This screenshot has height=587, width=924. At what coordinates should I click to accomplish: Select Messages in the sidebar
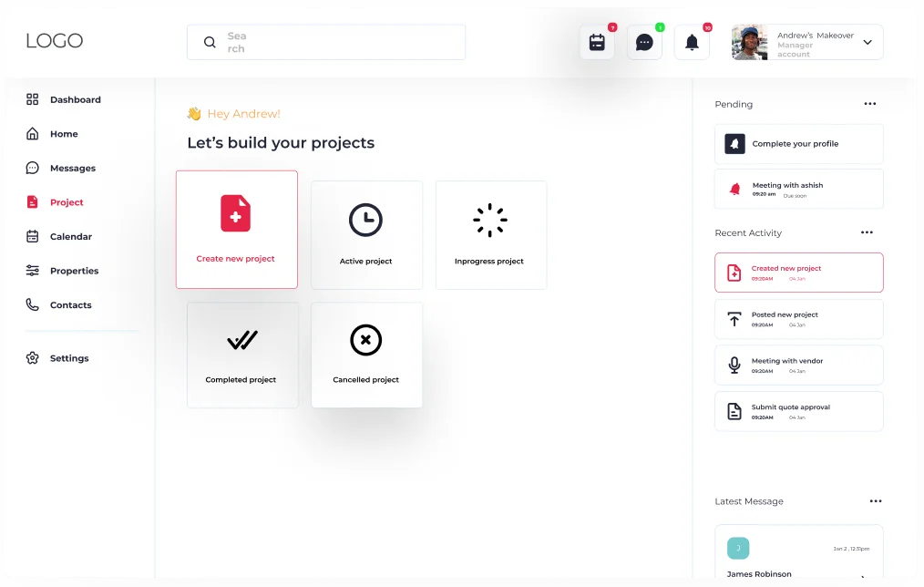point(72,168)
